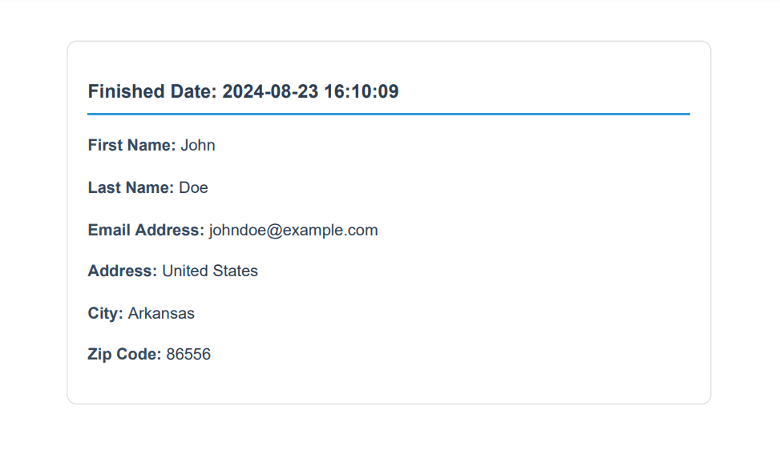Select the first name value John

198,145
